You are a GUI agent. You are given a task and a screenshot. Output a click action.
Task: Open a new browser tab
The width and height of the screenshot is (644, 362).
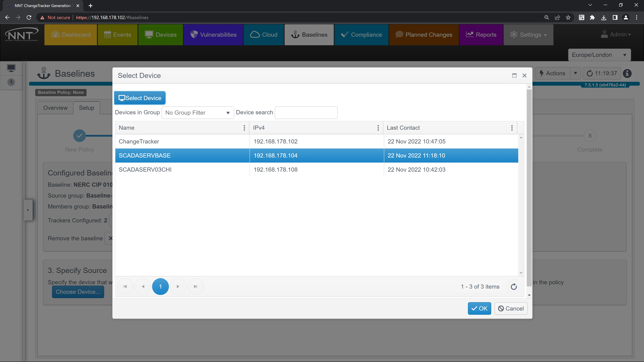(x=91, y=6)
